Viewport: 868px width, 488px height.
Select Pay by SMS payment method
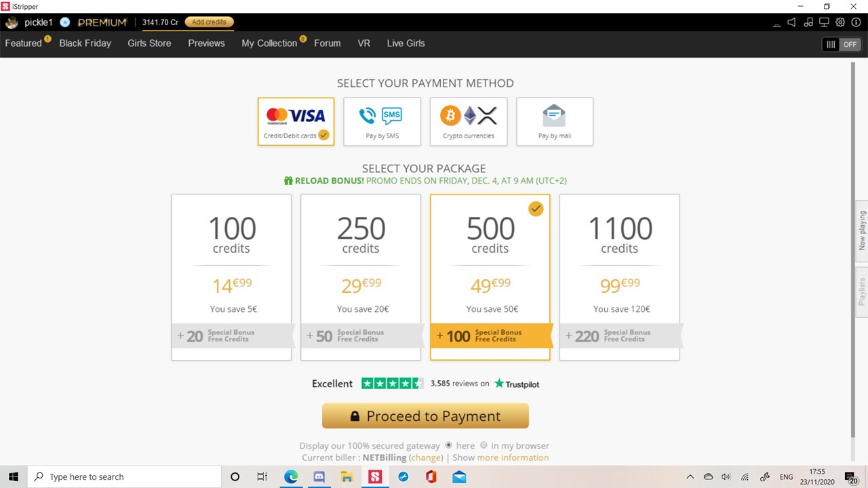(382, 121)
